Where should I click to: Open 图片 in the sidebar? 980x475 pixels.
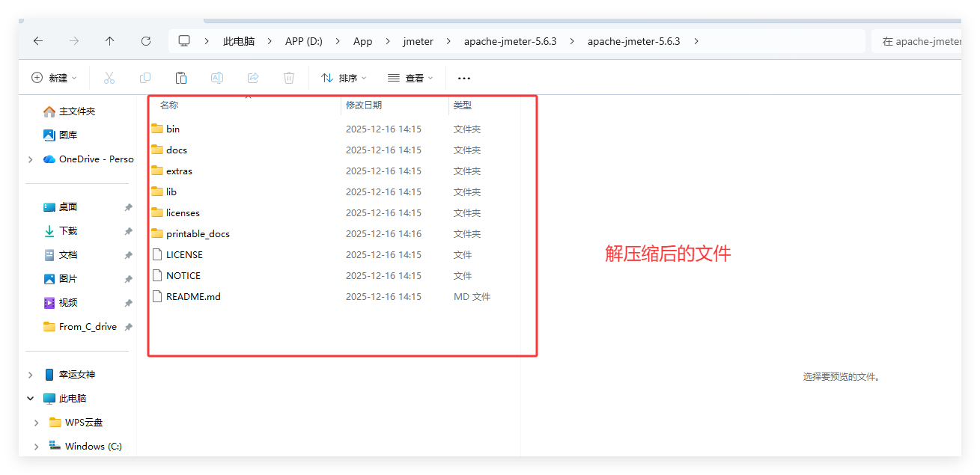coord(68,279)
